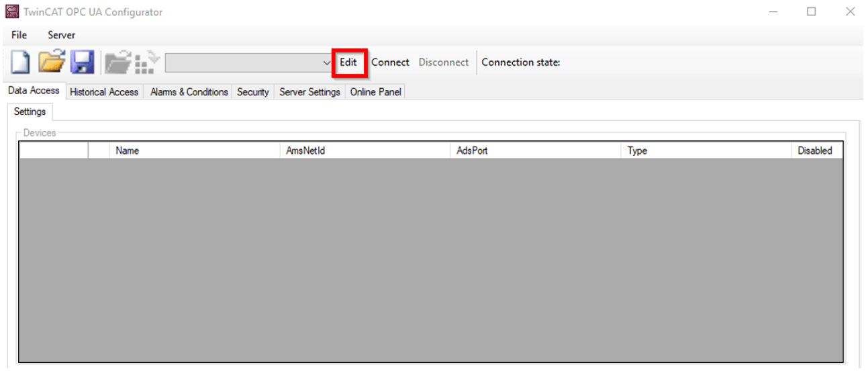Viewport: 868px width, 377px height.
Task: Click the AdsPort column header
Action: click(536, 151)
